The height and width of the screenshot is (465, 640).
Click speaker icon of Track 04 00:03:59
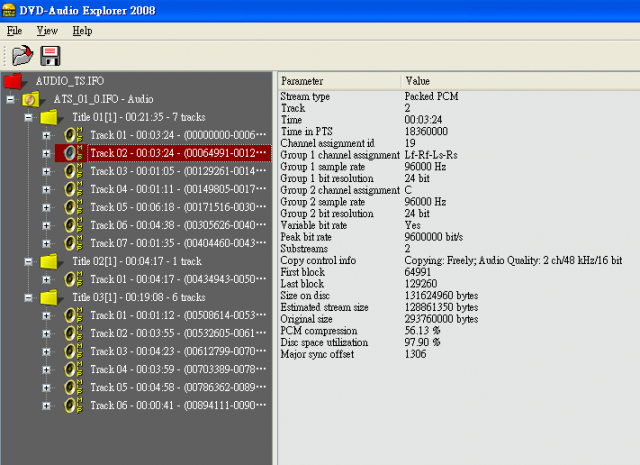pyautogui.click(x=73, y=369)
